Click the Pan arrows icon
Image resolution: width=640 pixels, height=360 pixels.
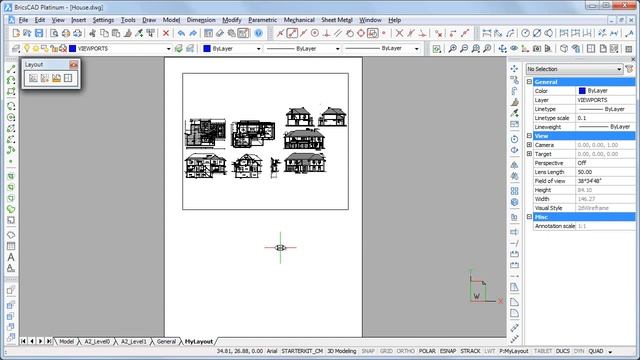pos(502,49)
